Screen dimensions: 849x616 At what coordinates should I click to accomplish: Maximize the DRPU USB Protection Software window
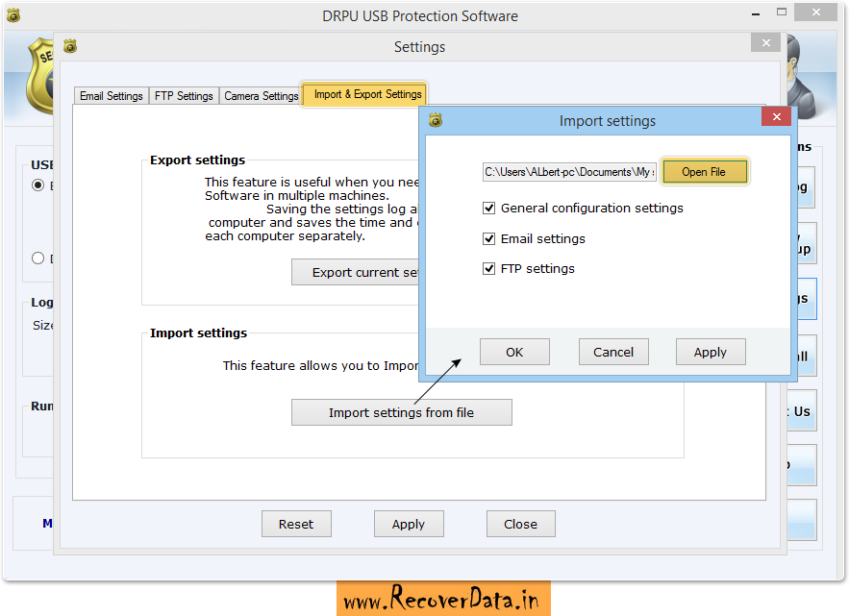point(782,12)
